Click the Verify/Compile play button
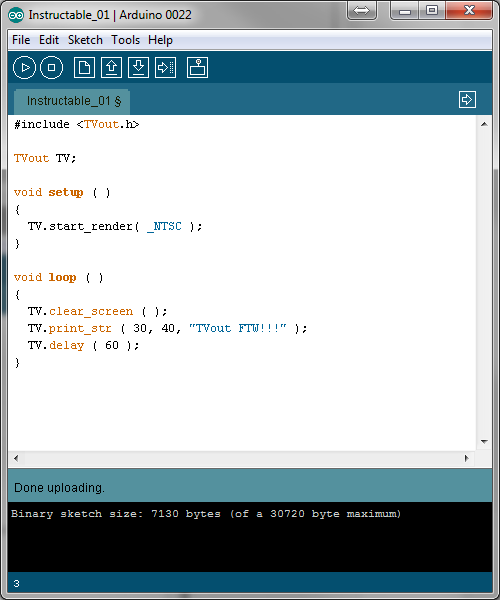Viewport: 500px width, 600px height. 24,68
